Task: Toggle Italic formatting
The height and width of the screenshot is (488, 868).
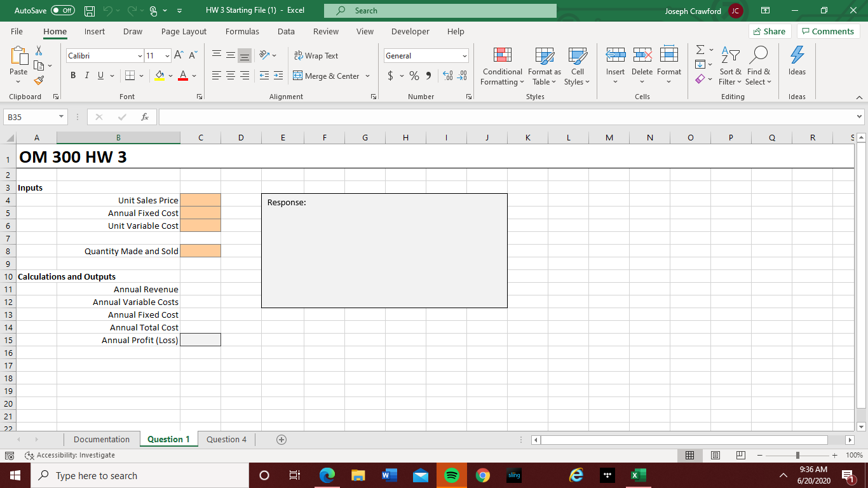Action: tap(86, 76)
